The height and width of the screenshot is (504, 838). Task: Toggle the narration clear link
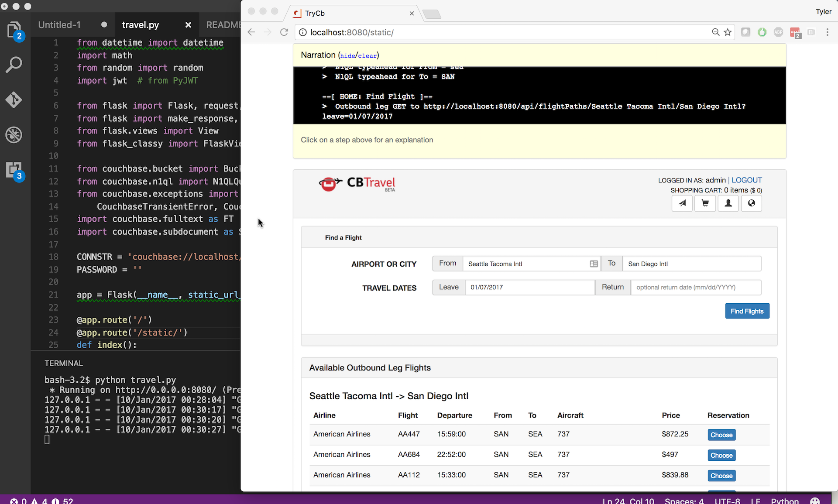pyautogui.click(x=367, y=55)
